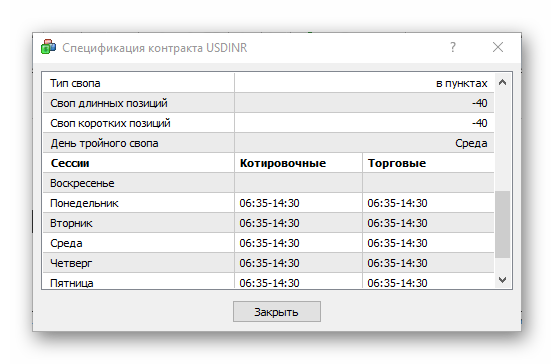Click the Закрыть button

coord(277,312)
